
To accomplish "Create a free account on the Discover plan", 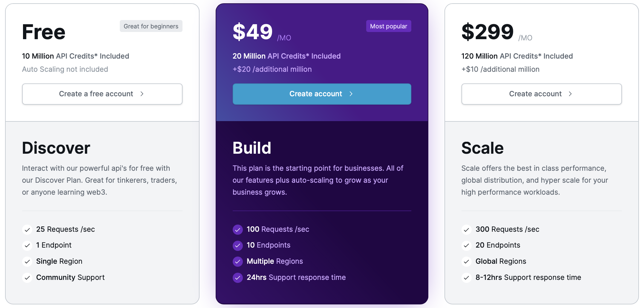I will (x=102, y=94).
